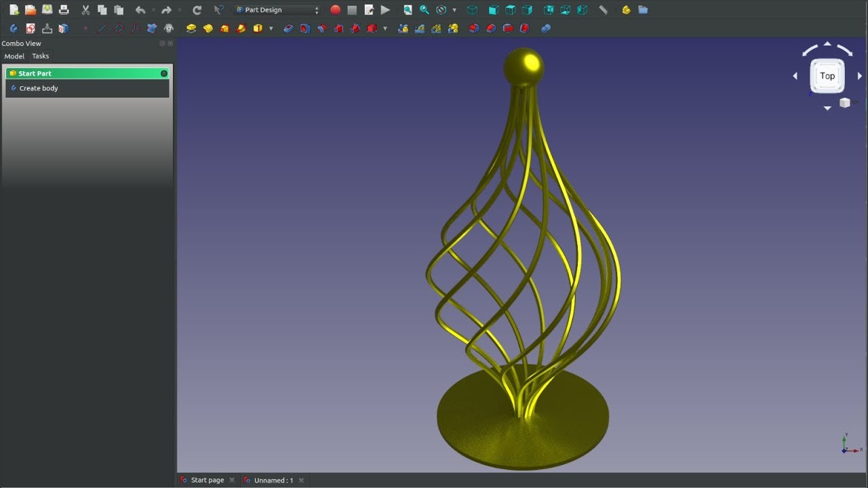Select the Additive Pipe icon
This screenshot has width=868, height=488.
pos(241,28)
